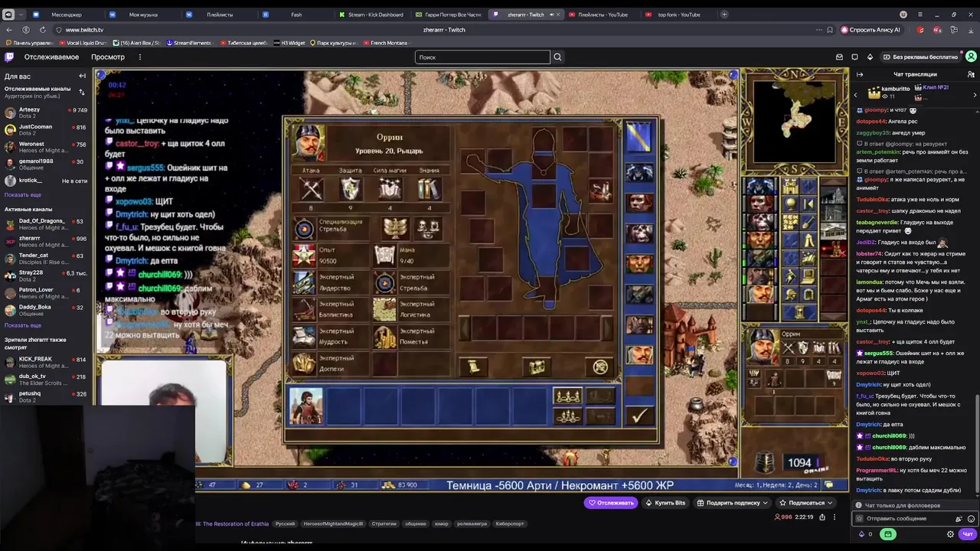This screenshot has height=551, width=980.
Task: Click Экспертный Мудрость skill icon
Action: (x=304, y=336)
